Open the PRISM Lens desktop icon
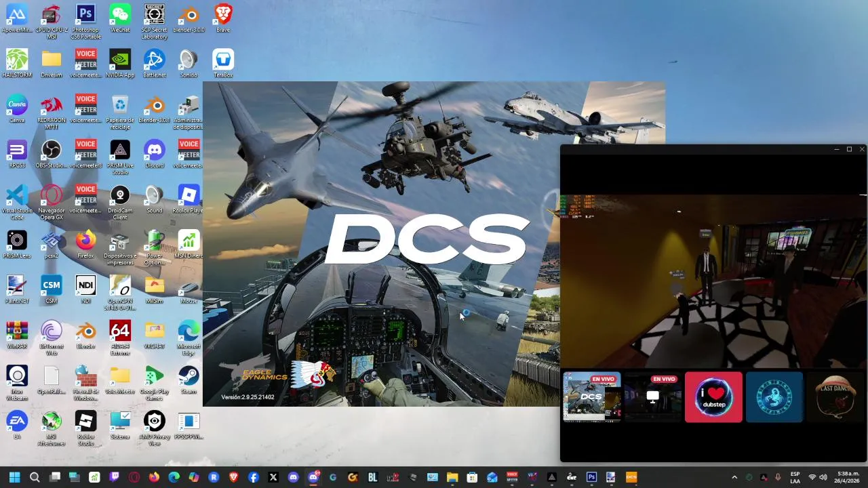The image size is (868, 488). click(x=17, y=244)
